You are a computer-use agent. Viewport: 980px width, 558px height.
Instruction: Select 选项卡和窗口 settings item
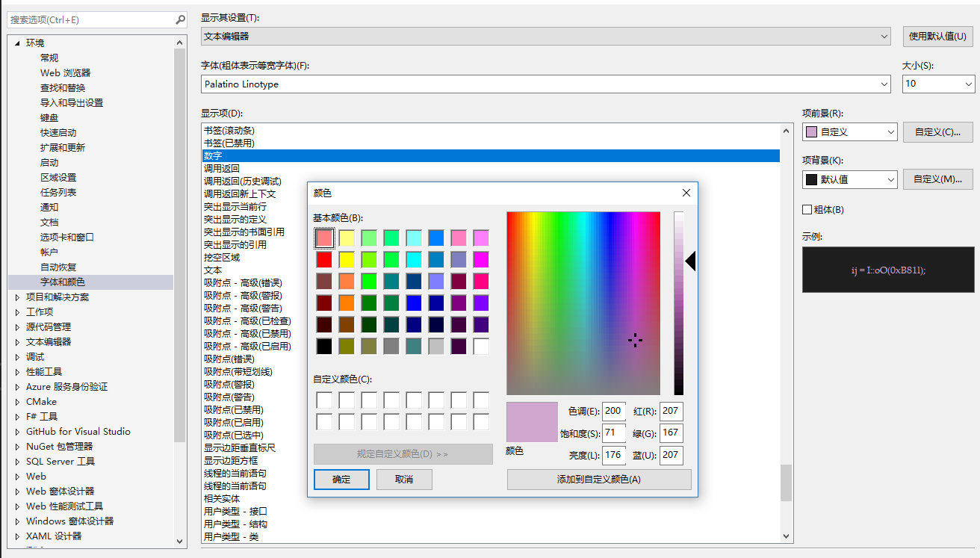(67, 237)
